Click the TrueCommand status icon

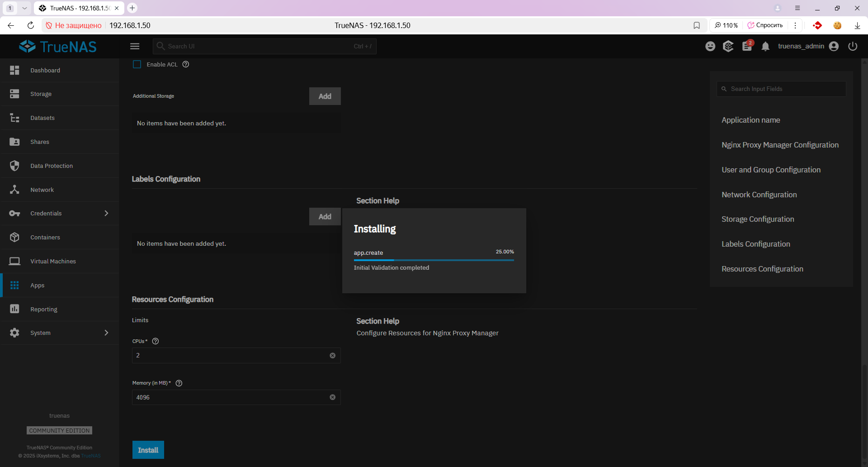pyautogui.click(x=728, y=46)
